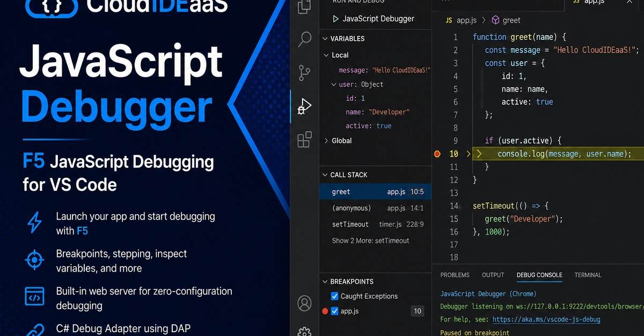Click "F5 JavaScript Debugging" heading text
644x336 pixels.
[x=118, y=162]
